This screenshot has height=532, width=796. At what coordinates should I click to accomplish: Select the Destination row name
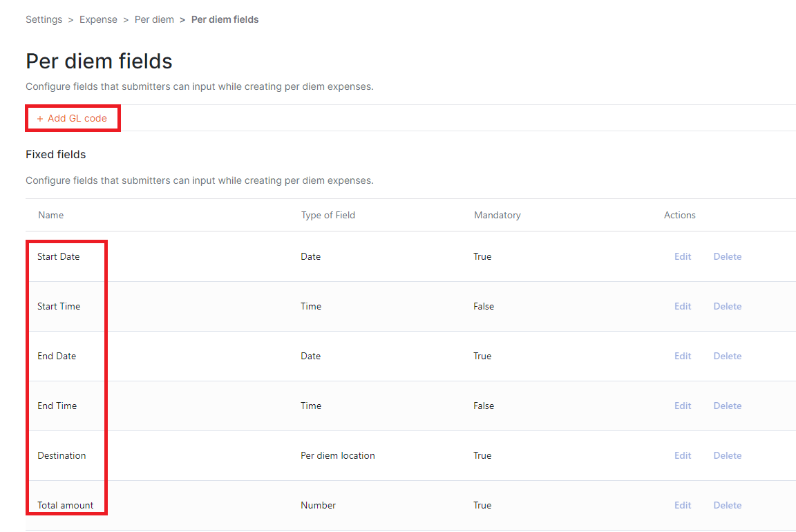[61, 455]
